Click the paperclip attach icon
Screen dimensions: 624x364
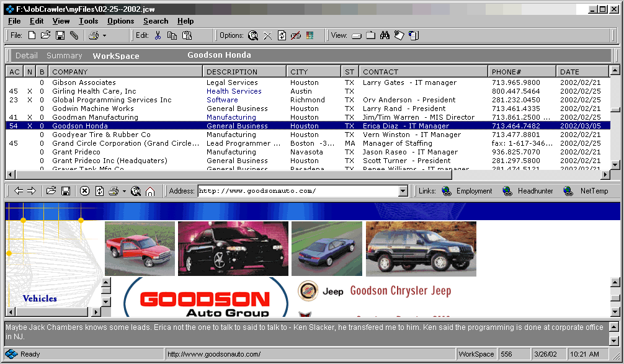click(74, 35)
